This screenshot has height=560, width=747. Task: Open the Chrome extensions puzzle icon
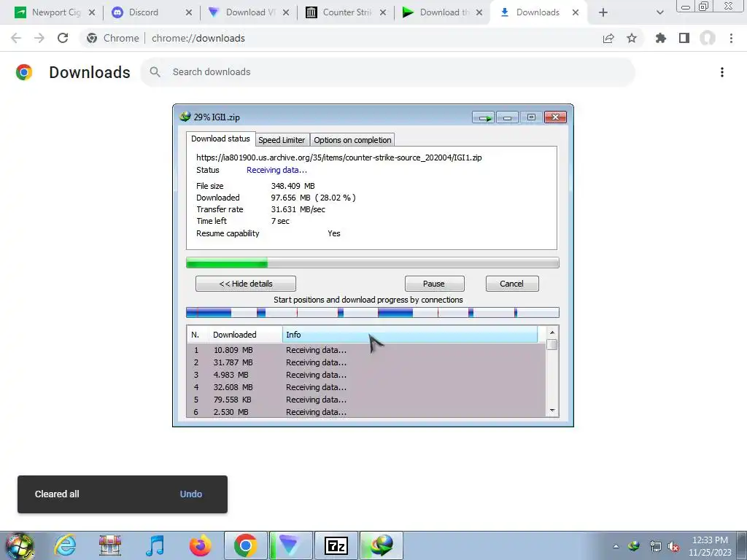point(661,38)
